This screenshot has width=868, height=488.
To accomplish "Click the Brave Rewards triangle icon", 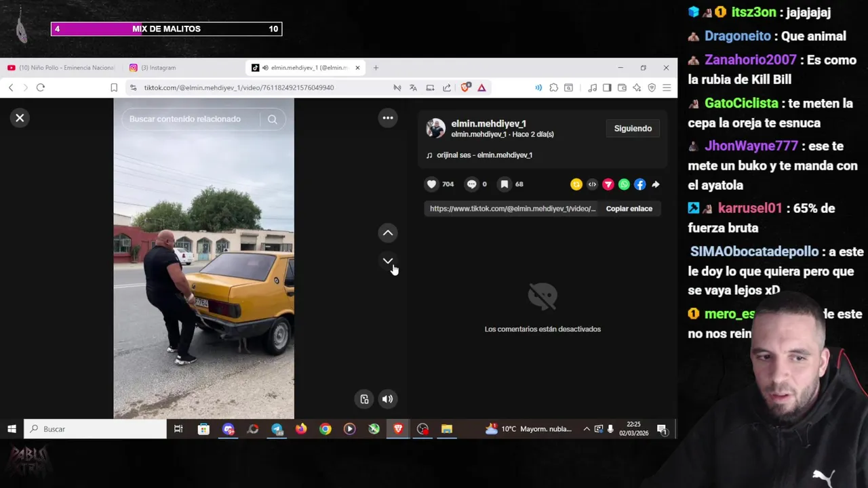I will (x=481, y=87).
